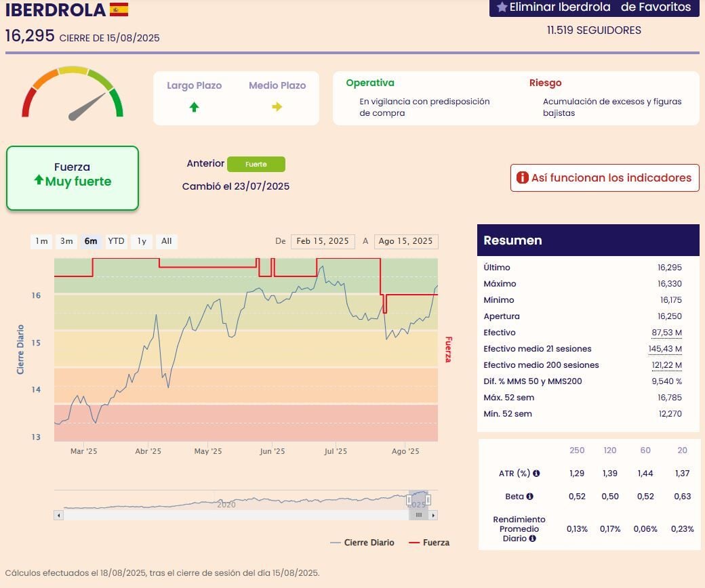The height and width of the screenshot is (588, 705).
Task: Switch chart to YTD range
Action: tap(117, 241)
